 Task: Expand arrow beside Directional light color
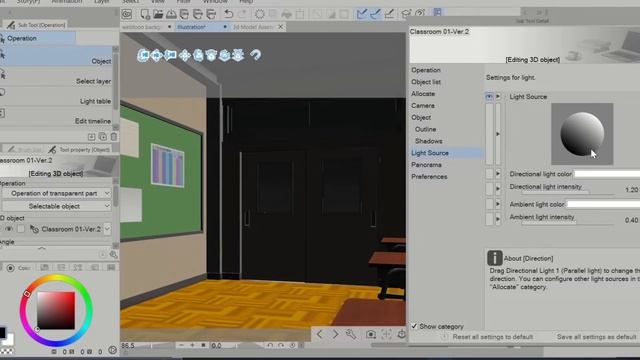pos(498,173)
